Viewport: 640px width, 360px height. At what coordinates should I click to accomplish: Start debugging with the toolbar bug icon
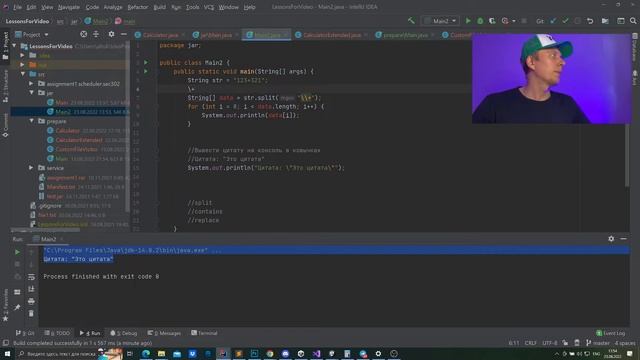click(480, 21)
